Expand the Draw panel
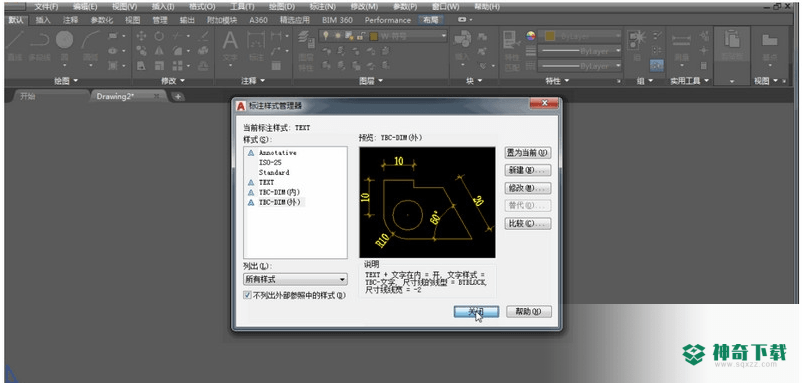Viewport: 802px width, 383px height. 66,81
